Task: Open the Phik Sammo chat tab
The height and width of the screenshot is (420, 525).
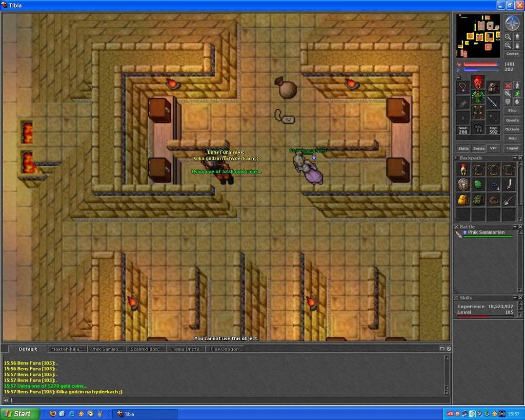Action: tap(107, 349)
